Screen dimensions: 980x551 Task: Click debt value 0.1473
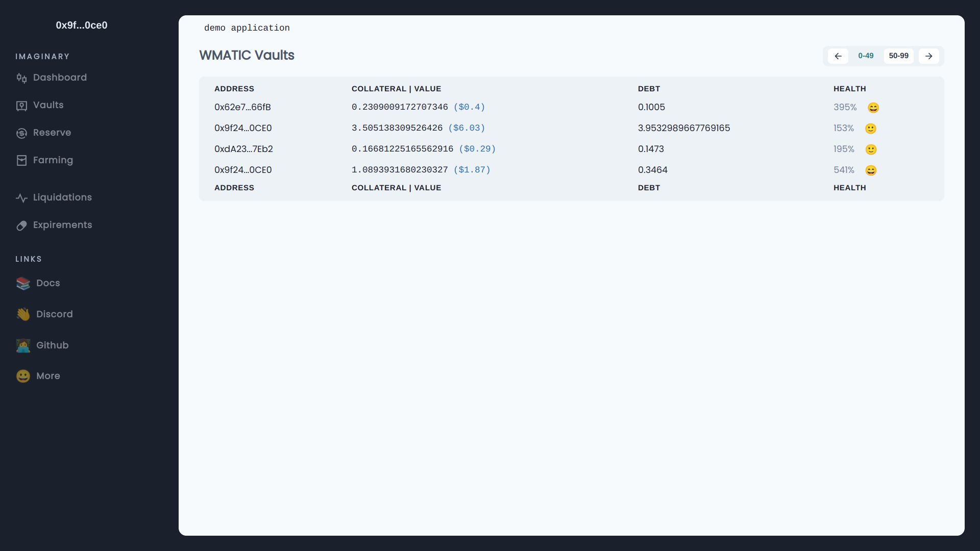(x=651, y=149)
